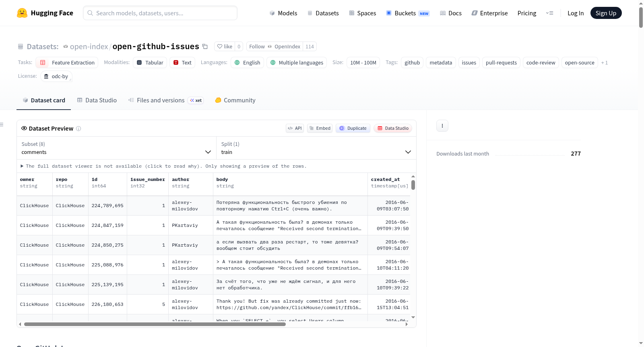Go to Datasets in the top navigation
644x347 pixels.
pyautogui.click(x=323, y=13)
